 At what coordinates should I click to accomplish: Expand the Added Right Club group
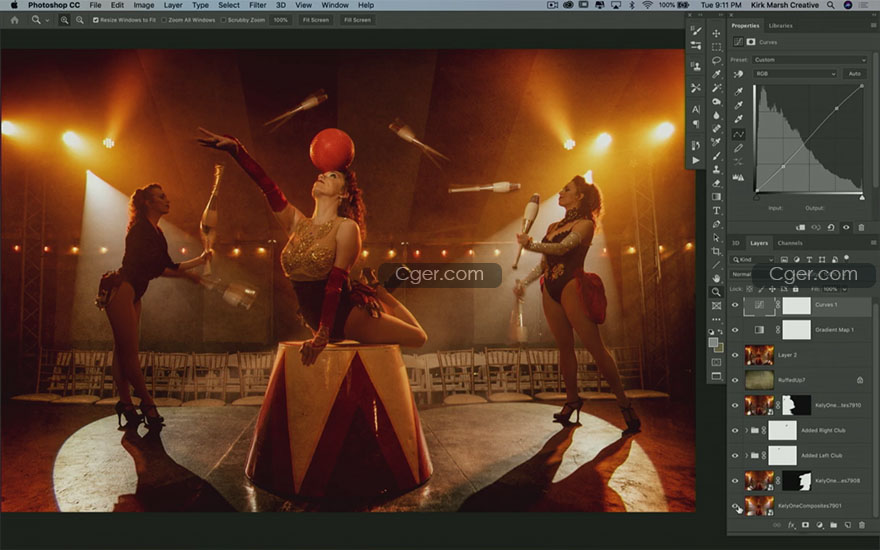pos(746,430)
